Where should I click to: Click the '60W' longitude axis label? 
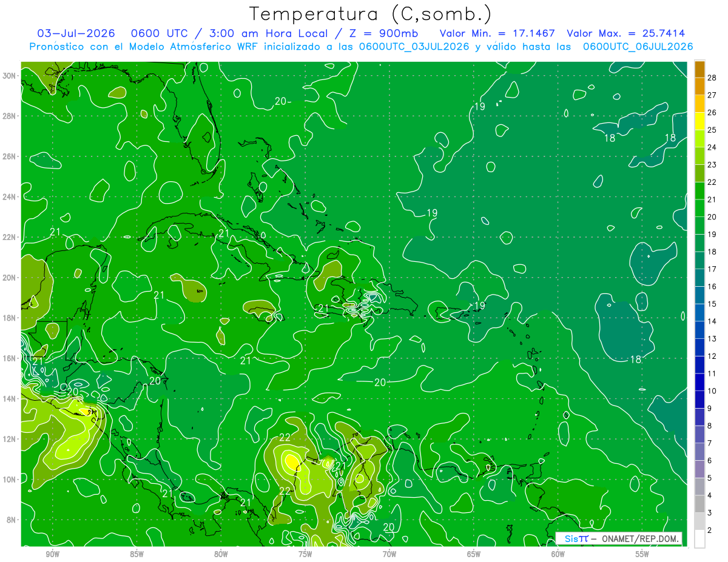558,554
